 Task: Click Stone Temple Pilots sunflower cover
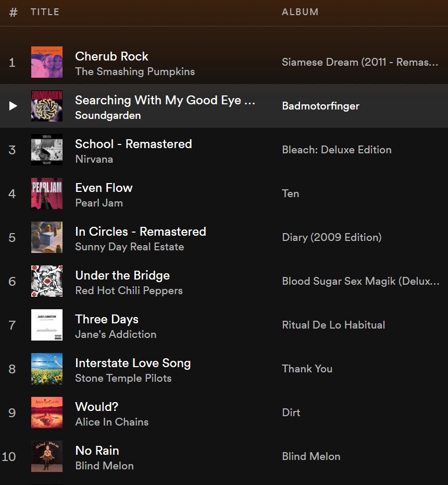click(47, 369)
